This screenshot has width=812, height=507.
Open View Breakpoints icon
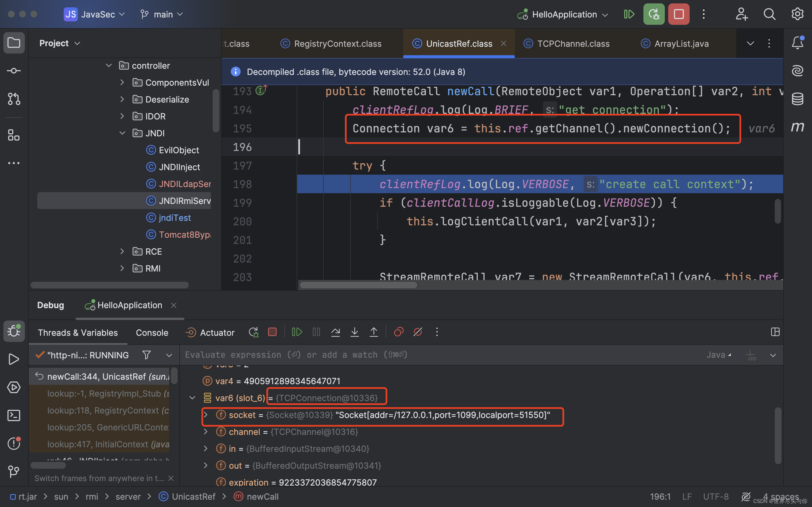(398, 332)
